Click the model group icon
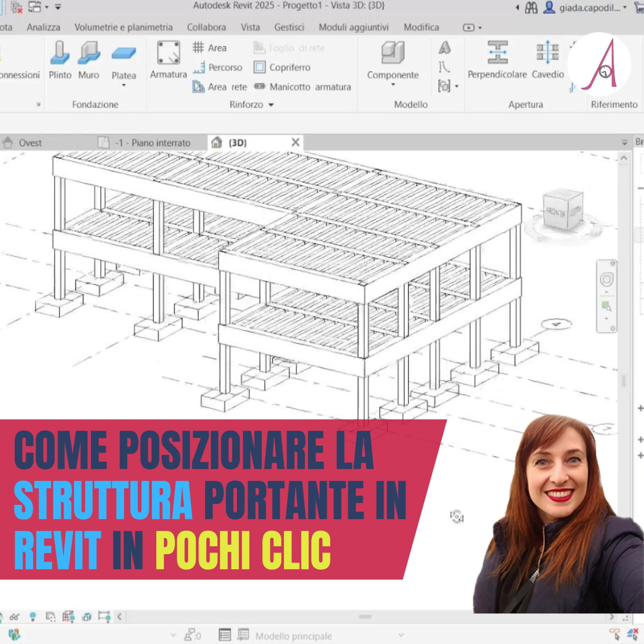The width and height of the screenshot is (644, 644). (x=444, y=86)
